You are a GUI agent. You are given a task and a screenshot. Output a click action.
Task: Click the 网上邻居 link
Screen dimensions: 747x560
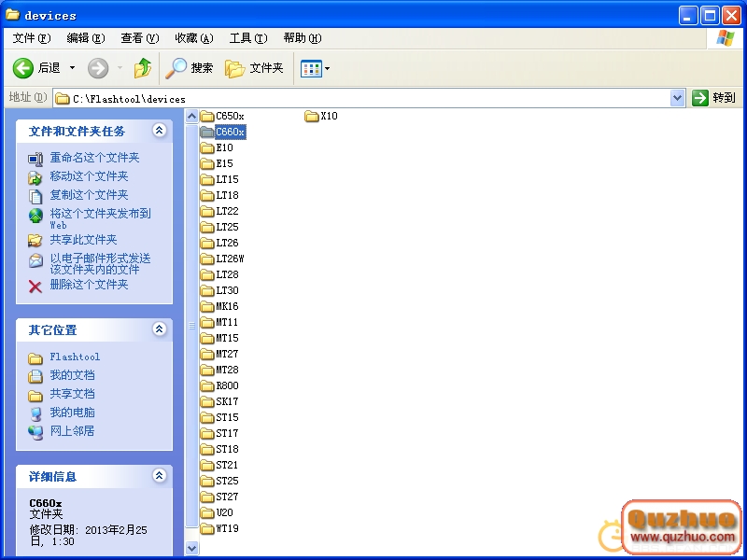click(73, 431)
